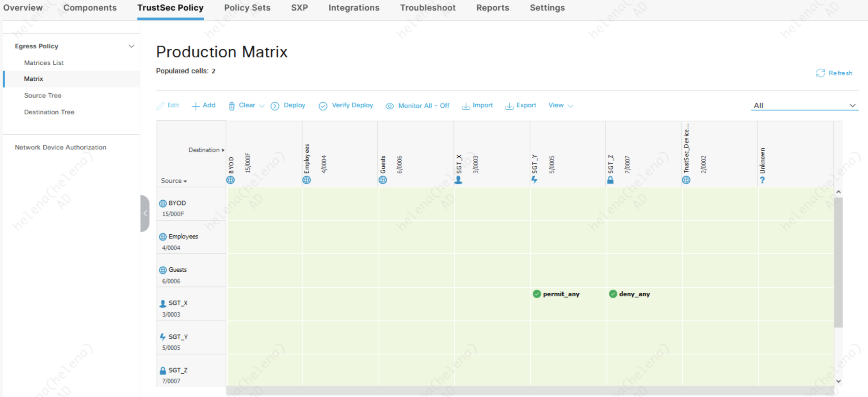Click the Export icon
The height and width of the screenshot is (397, 868).
click(509, 106)
